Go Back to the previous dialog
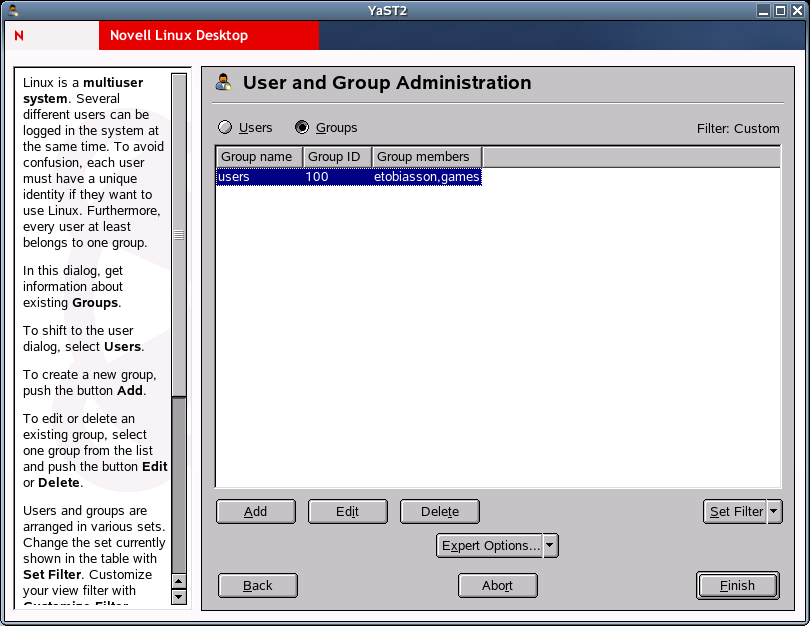Screen dimensions: 810x626 point(258,585)
